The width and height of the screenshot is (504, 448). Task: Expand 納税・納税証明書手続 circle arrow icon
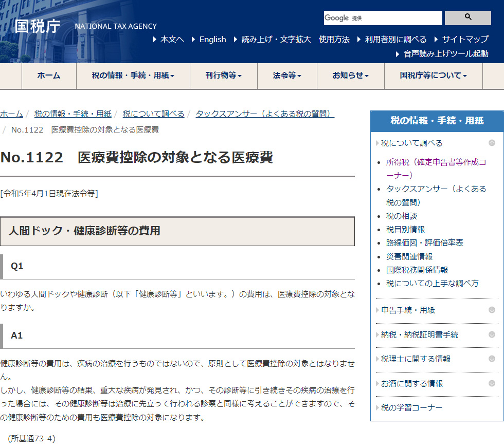492,334
